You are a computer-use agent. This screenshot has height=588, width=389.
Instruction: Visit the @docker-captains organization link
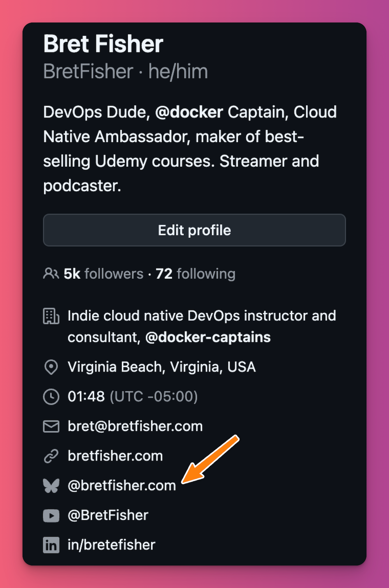(208, 337)
